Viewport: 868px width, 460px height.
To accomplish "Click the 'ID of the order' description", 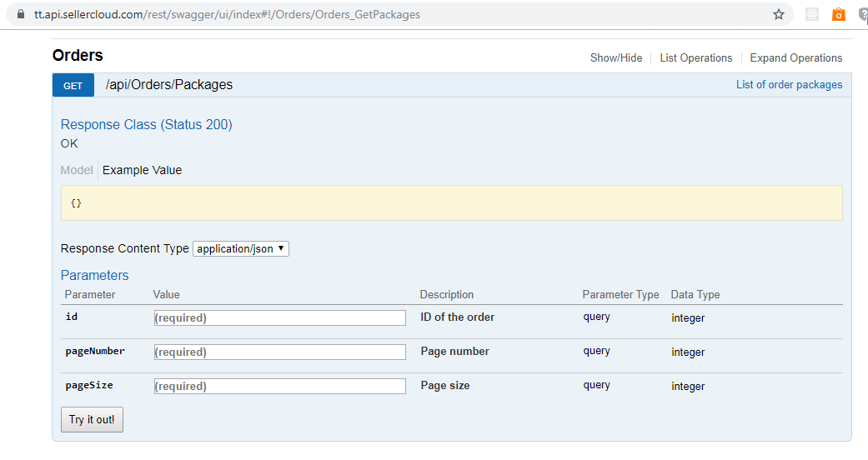I will pos(457,317).
